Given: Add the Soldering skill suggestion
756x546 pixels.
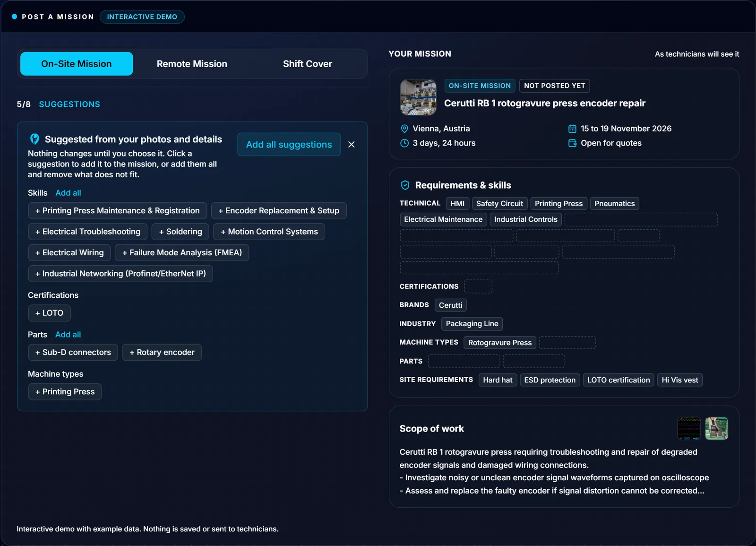Looking at the screenshot, I should pyautogui.click(x=180, y=232).
